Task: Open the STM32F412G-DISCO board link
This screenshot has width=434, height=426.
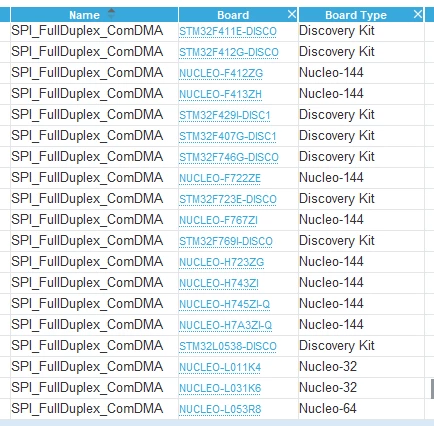Action: pos(229,52)
